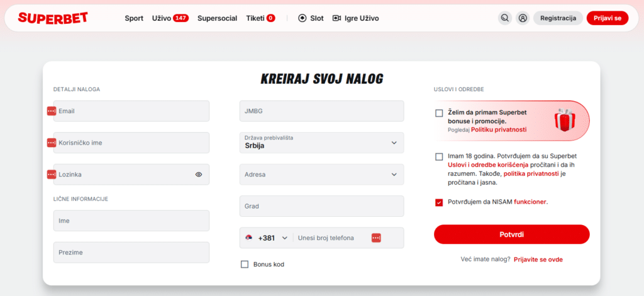
Task: Click the KREIRAJ SVOJ NALOG heading
Action: click(x=321, y=79)
